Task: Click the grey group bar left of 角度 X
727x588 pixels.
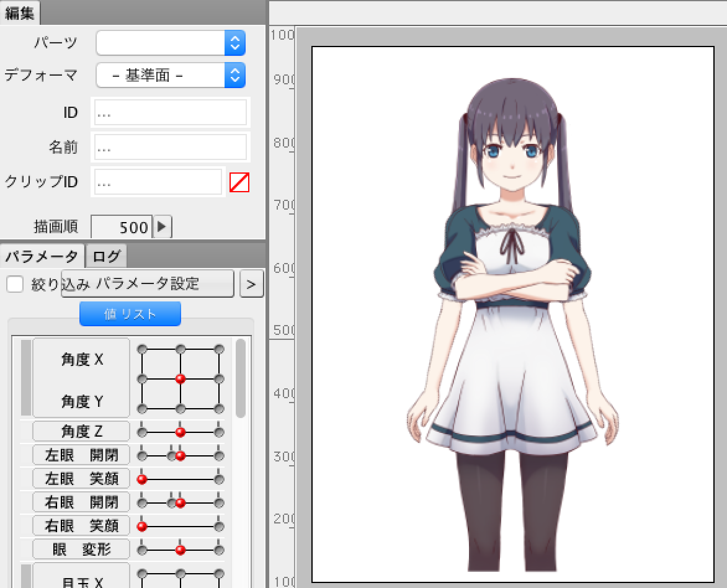Action: pos(26,378)
